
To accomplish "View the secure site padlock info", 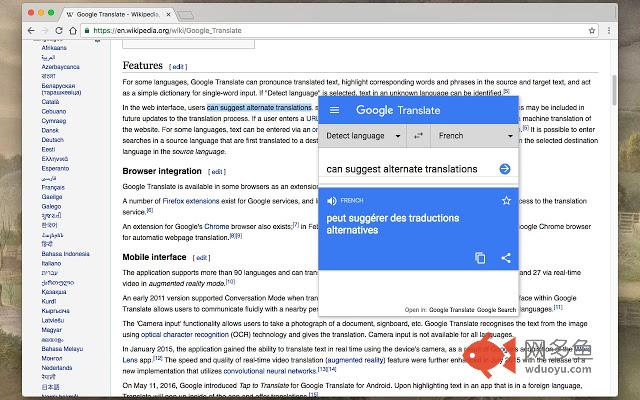I will pos(87,31).
